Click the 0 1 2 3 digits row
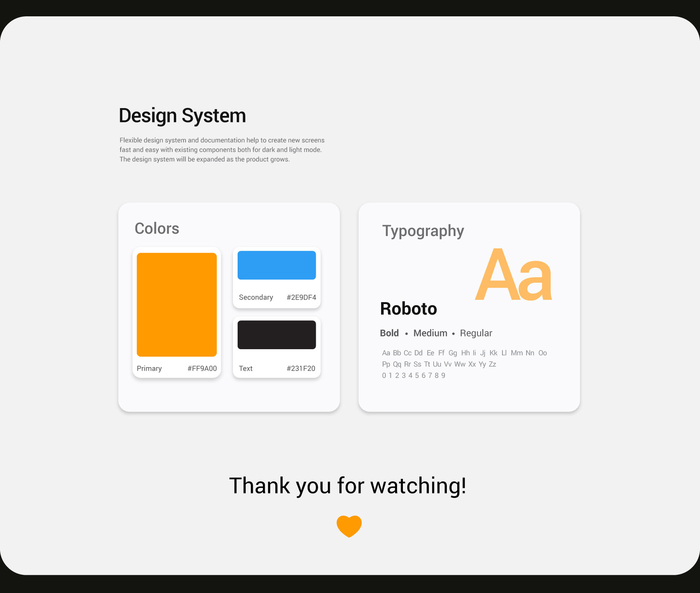Viewport: 700px width, 593px height. [413, 376]
